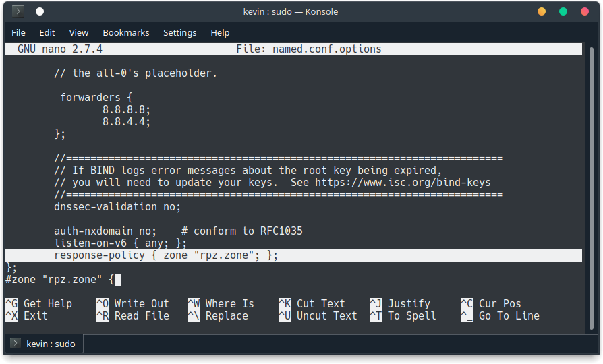Click the '#zone "rpz.zone" {' line
Viewport: 603px width, 364px height.
click(60, 280)
